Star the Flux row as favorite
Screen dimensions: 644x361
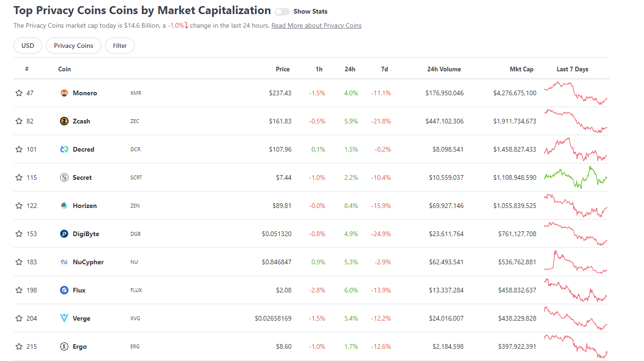tap(19, 290)
